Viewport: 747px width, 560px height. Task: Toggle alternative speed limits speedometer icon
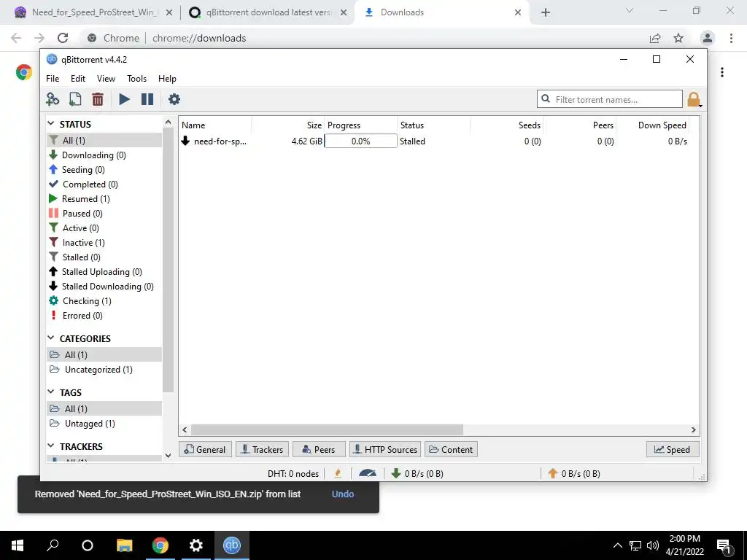pyautogui.click(x=368, y=473)
